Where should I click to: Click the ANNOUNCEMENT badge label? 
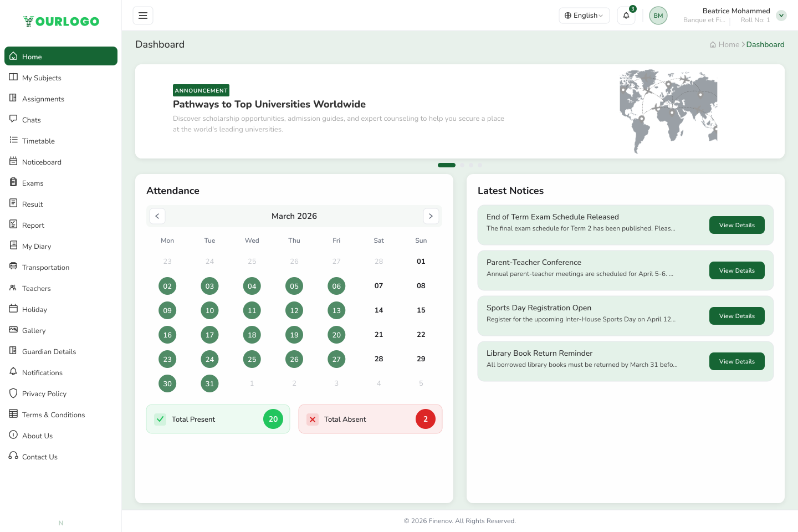coord(201,90)
